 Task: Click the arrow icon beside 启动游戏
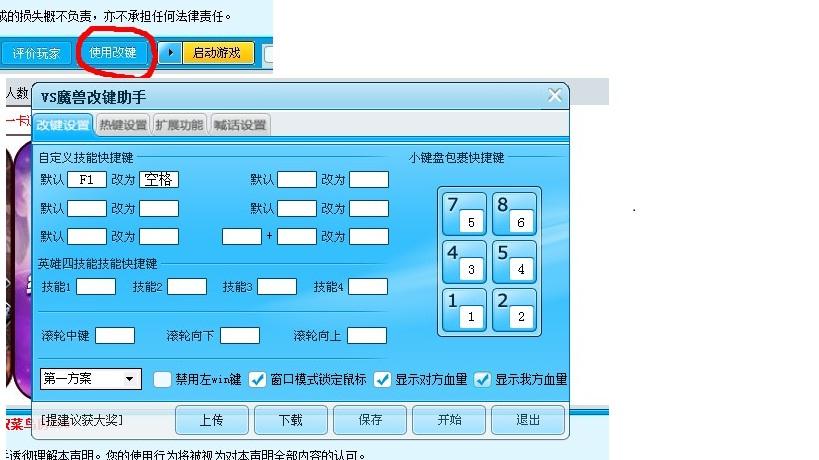point(170,53)
